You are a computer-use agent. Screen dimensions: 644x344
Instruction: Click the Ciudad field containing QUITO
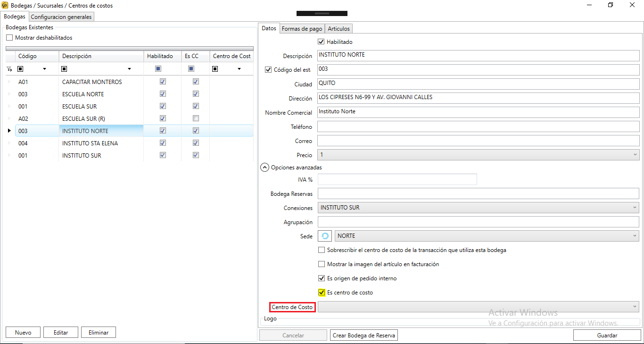[x=478, y=84]
